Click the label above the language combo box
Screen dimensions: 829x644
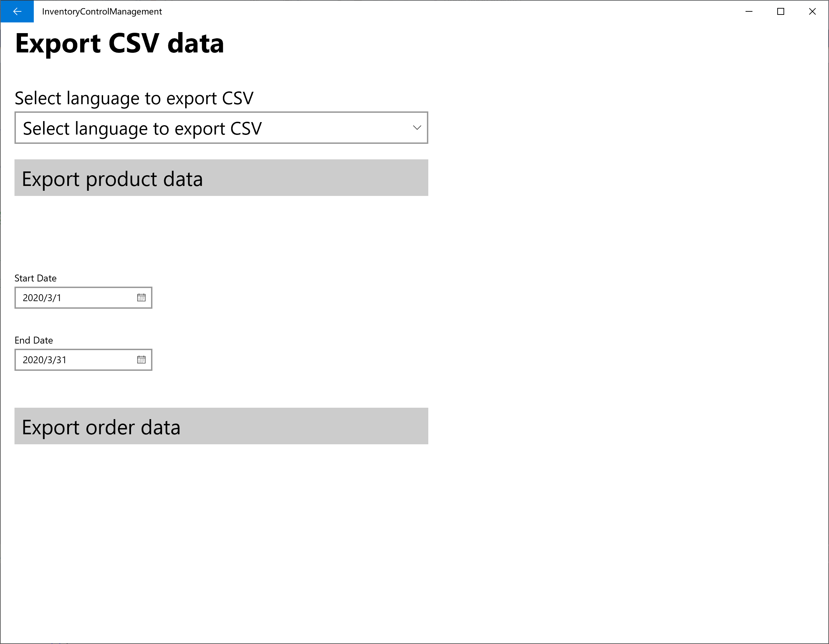(134, 98)
